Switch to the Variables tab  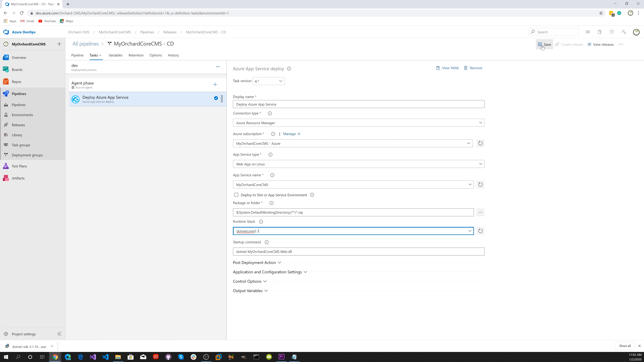click(x=116, y=55)
